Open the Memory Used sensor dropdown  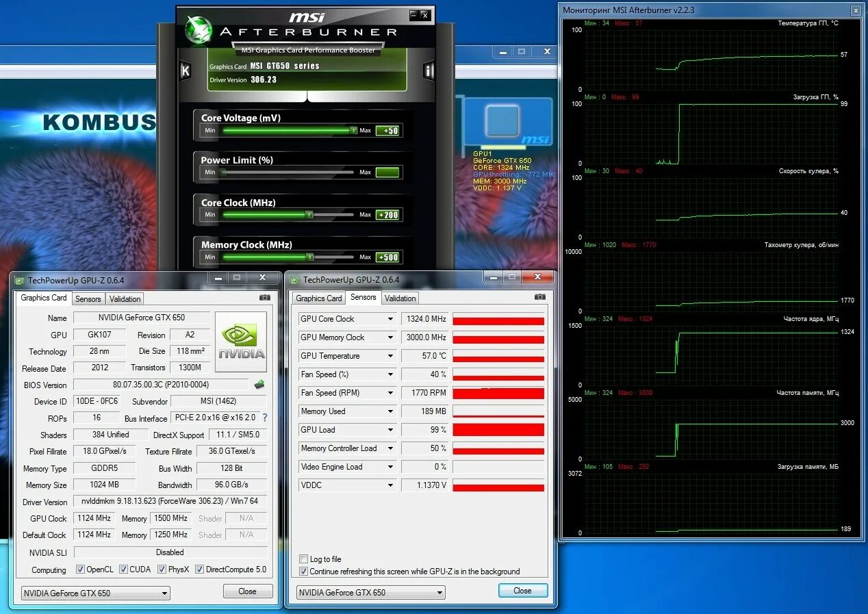(x=390, y=411)
